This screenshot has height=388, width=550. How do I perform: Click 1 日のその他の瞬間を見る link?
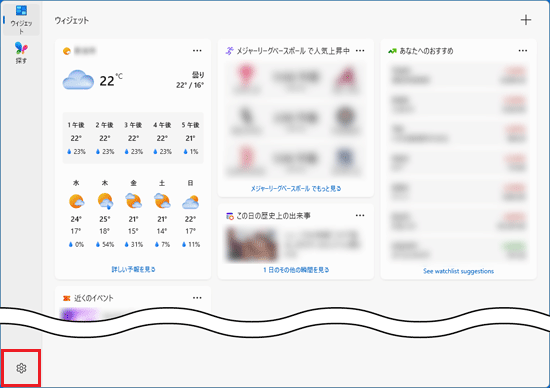(296, 270)
